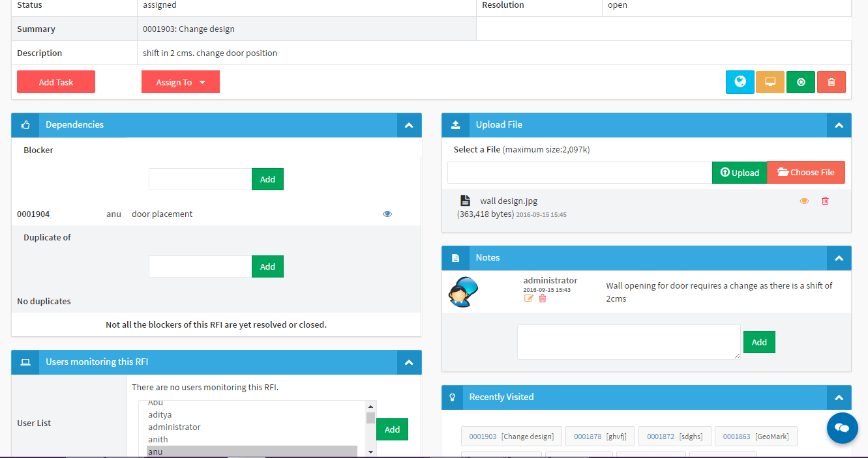This screenshot has height=458, width=868.
Task: Add a duplicate with the Add button
Action: click(267, 266)
